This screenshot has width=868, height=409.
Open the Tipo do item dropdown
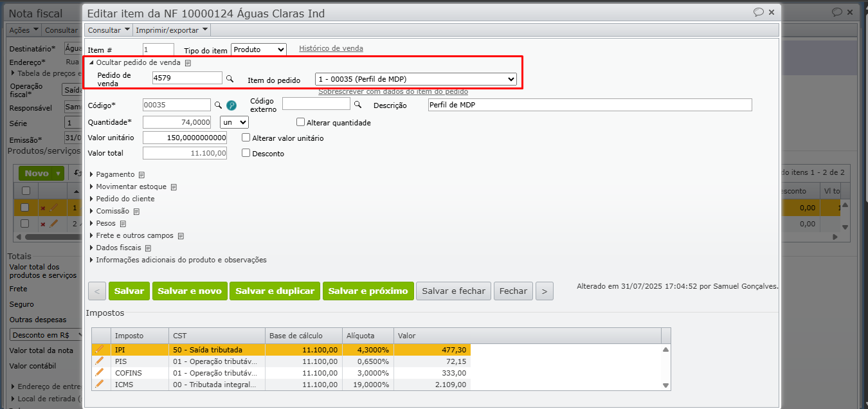point(258,50)
